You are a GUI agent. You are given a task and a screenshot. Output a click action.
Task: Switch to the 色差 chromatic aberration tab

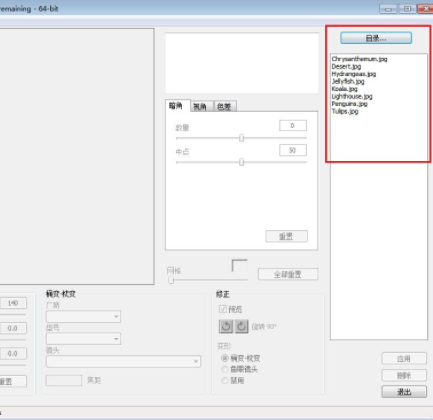(225, 106)
